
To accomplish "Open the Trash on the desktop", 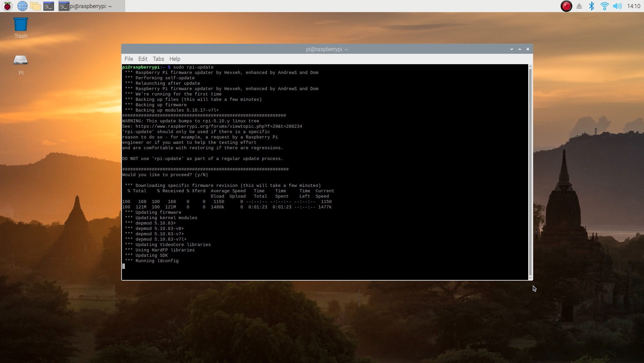I will point(21,25).
